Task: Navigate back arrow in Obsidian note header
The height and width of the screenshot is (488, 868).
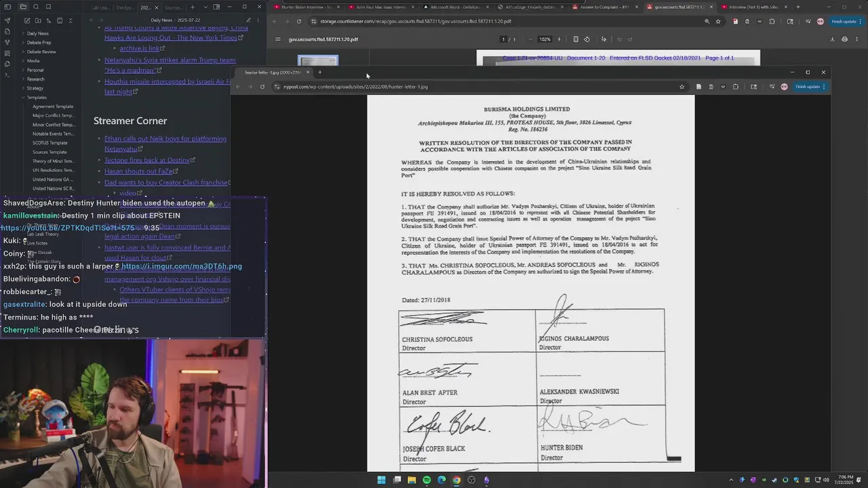Action: pyautogui.click(x=91, y=20)
